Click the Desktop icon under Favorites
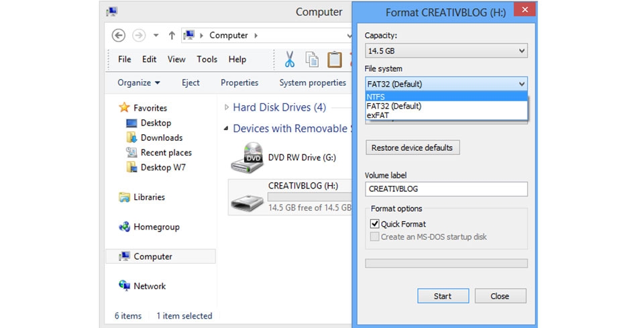Image resolution: width=644 pixels, height=328 pixels. click(x=131, y=123)
